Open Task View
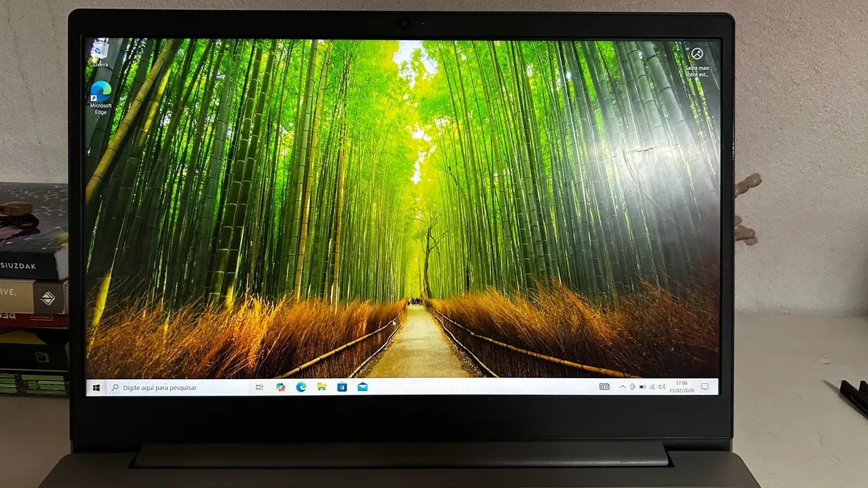The image size is (868, 488). click(258, 387)
